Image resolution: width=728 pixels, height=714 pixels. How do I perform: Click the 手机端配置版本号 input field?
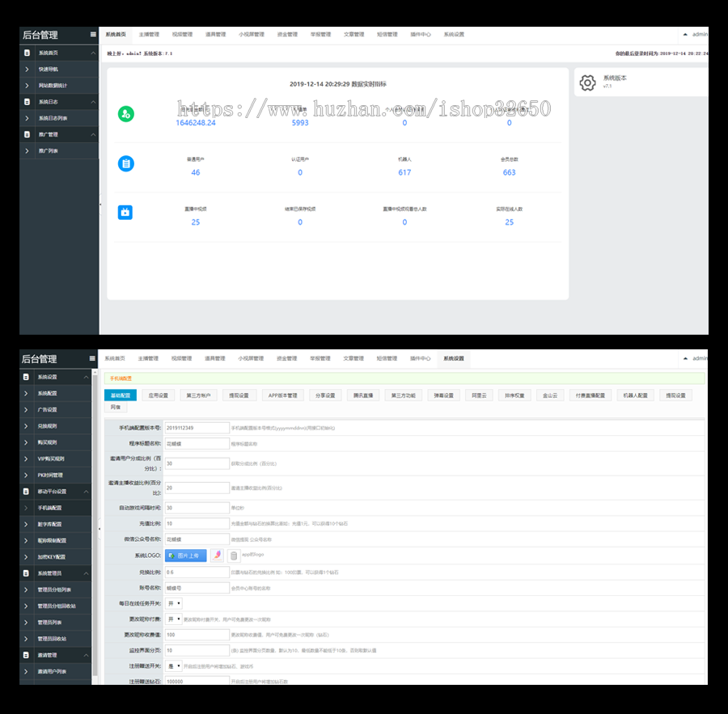(x=197, y=428)
